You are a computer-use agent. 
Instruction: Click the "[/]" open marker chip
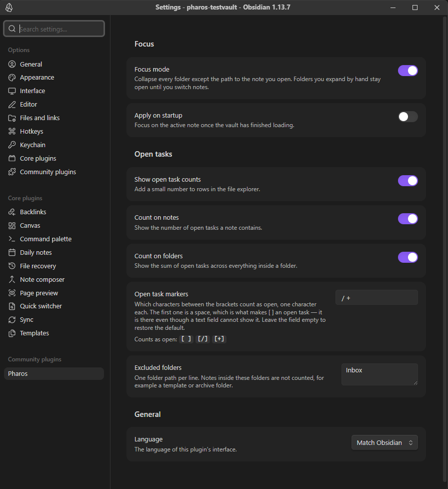point(203,339)
